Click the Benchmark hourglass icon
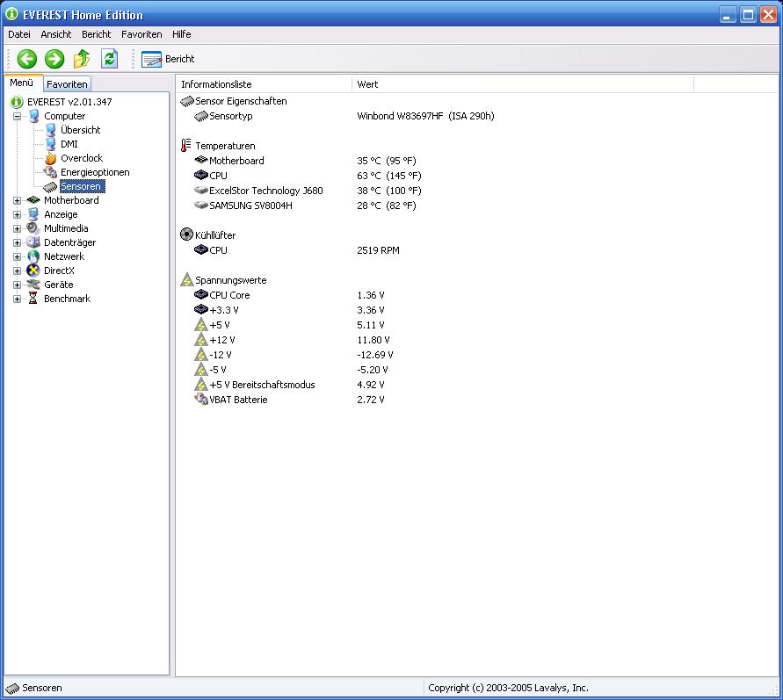The image size is (783, 700). pos(33,299)
